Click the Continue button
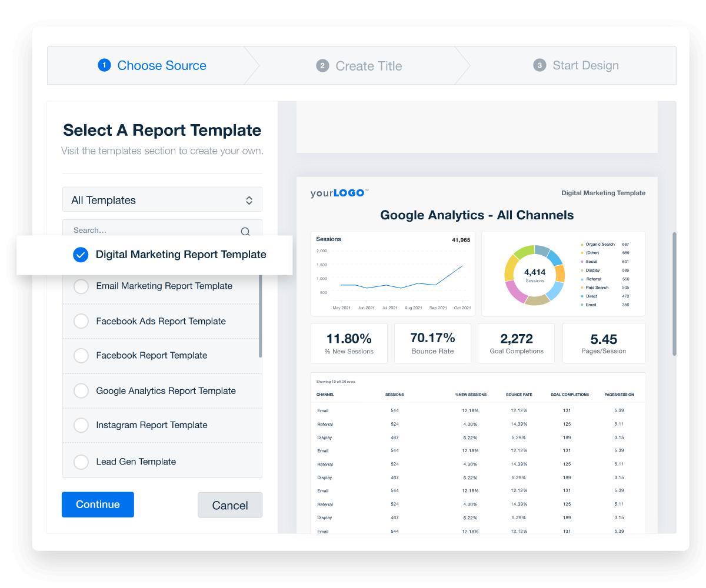 click(x=98, y=505)
